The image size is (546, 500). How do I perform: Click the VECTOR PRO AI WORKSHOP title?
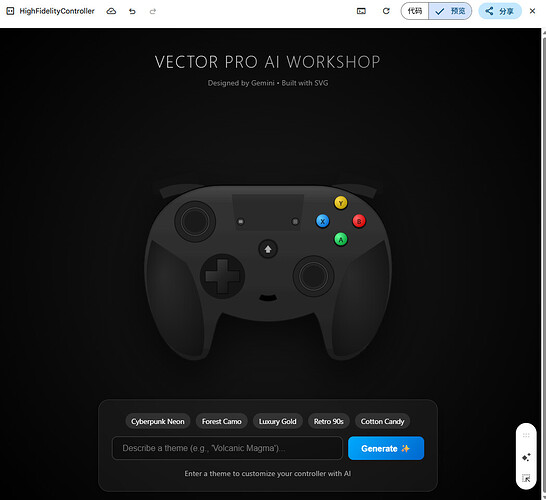[x=267, y=62]
